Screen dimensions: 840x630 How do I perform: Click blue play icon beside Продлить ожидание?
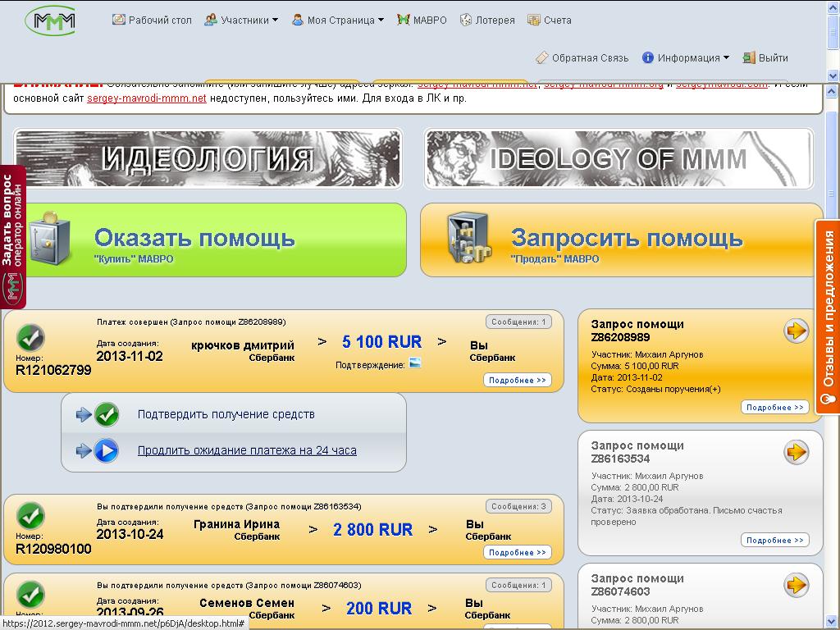(107, 450)
